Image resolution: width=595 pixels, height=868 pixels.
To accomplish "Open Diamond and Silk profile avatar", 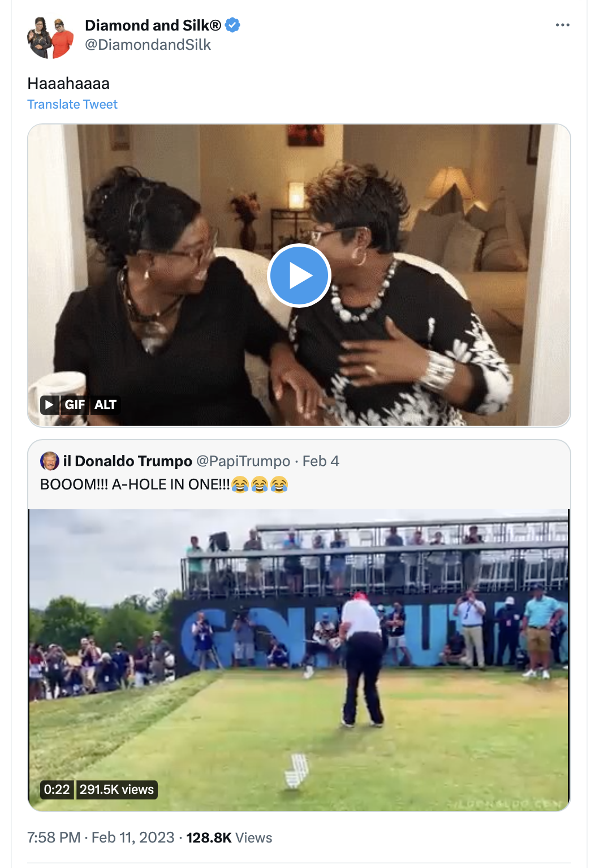I will point(50,37).
